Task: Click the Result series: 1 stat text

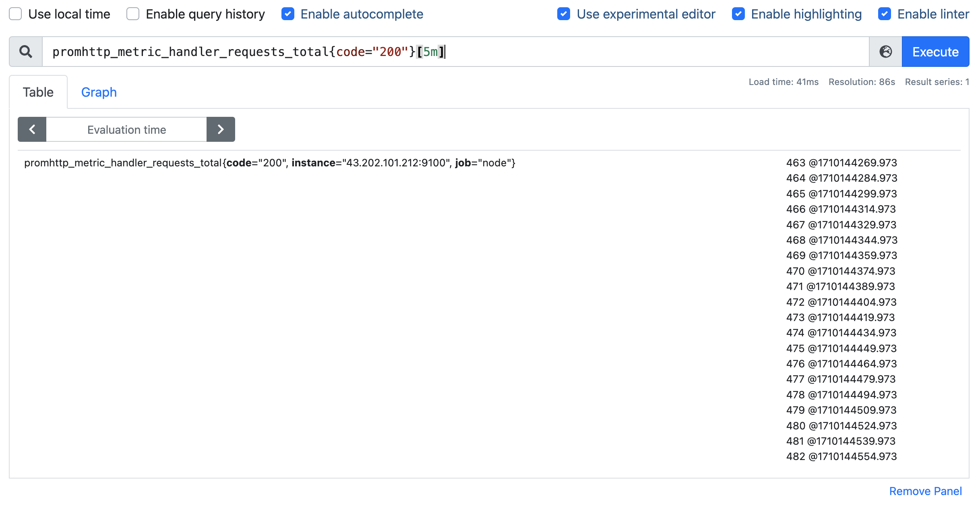Action: pos(937,82)
